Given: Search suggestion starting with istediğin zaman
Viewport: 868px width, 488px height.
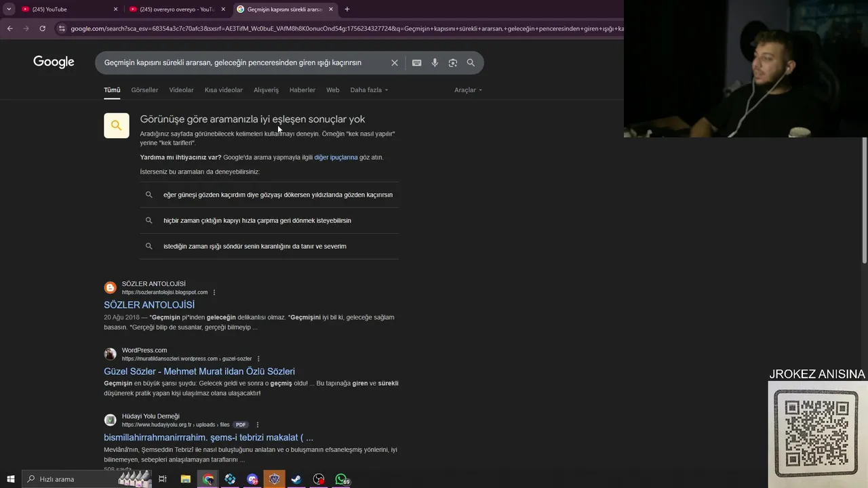Looking at the screenshot, I should pos(269,247).
